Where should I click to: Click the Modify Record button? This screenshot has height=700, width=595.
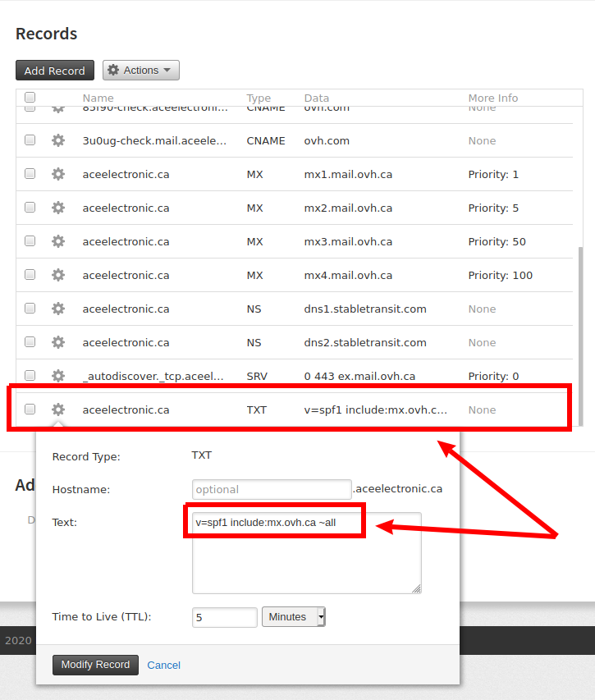click(95, 665)
